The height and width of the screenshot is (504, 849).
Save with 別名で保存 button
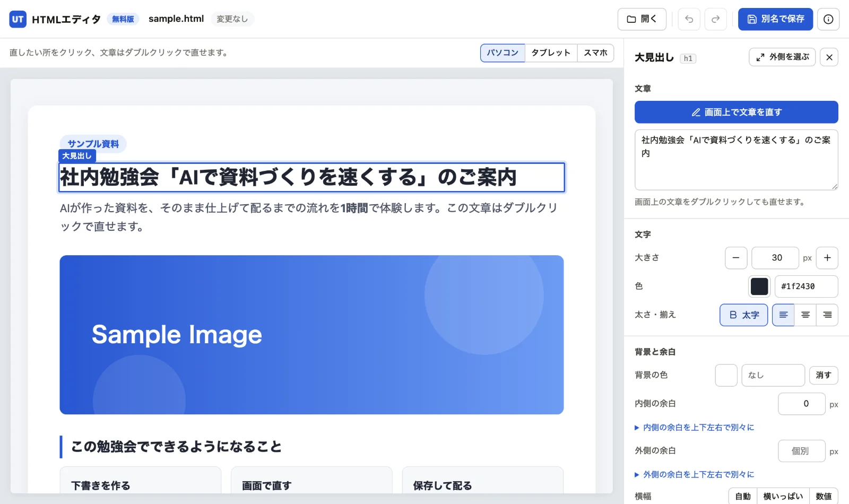775,19
